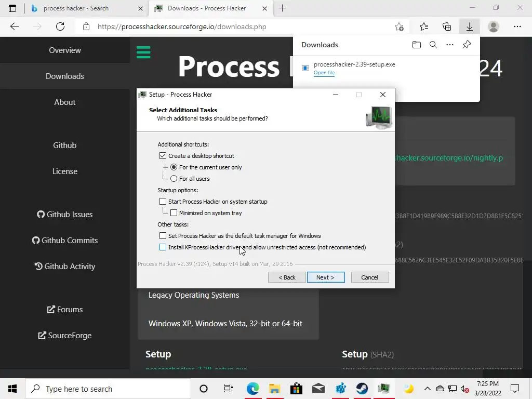532x399 pixels.
Task: Open About in website sidebar
Action: pyautogui.click(x=65, y=102)
